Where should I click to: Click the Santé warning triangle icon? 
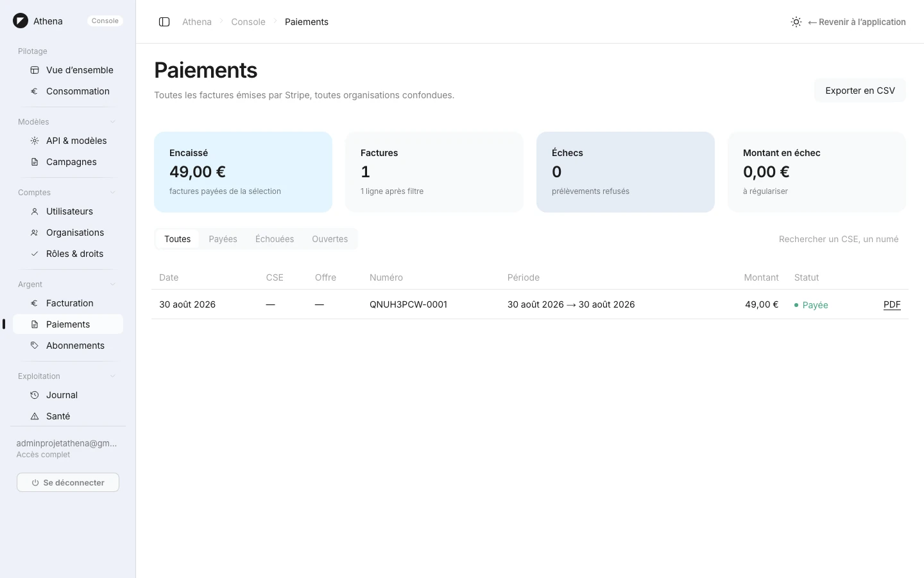tap(35, 416)
